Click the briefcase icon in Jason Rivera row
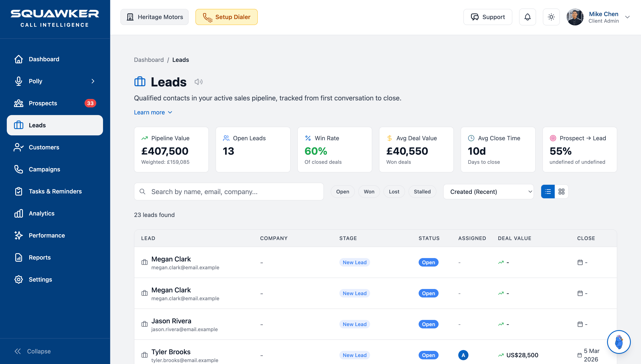Viewport: 641px width, 364px height. [144, 324]
